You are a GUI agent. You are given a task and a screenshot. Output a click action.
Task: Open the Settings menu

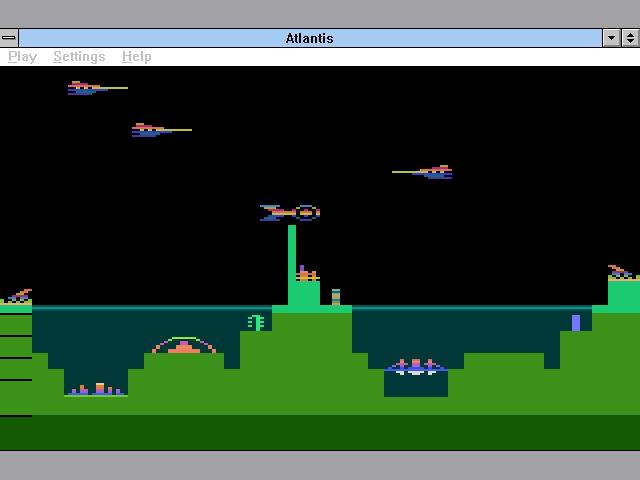(79, 56)
